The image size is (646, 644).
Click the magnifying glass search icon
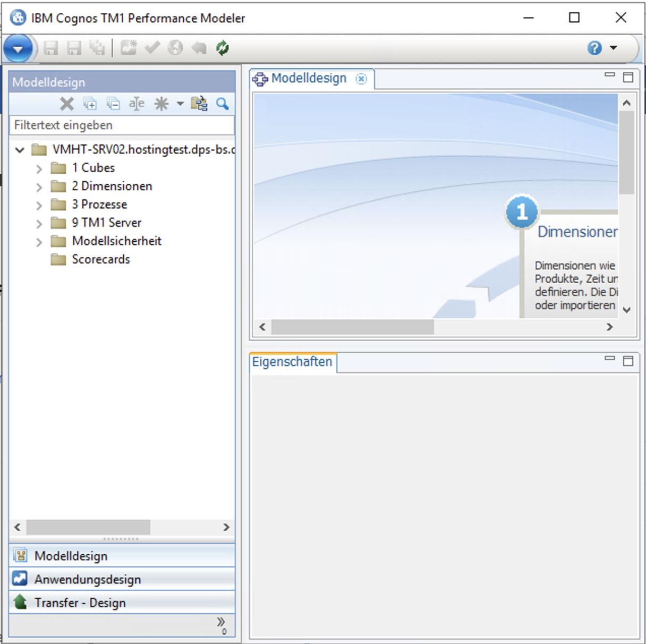[223, 104]
